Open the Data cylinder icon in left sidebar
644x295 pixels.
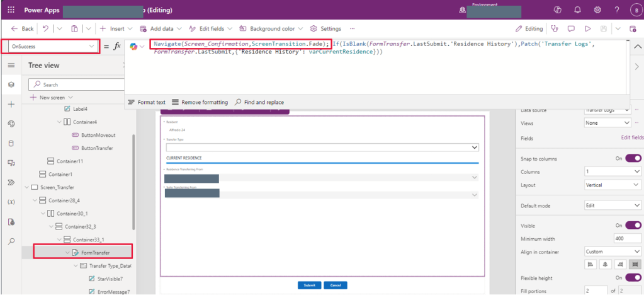11,143
